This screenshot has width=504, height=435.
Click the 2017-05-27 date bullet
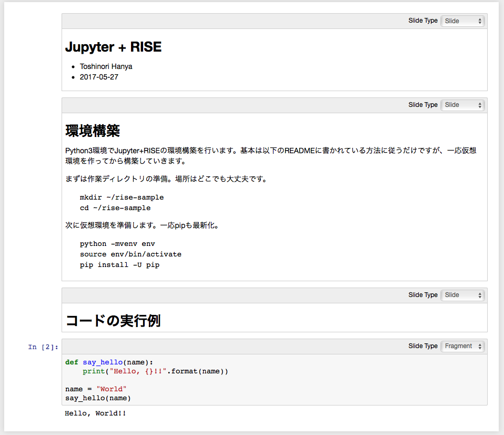pos(99,77)
